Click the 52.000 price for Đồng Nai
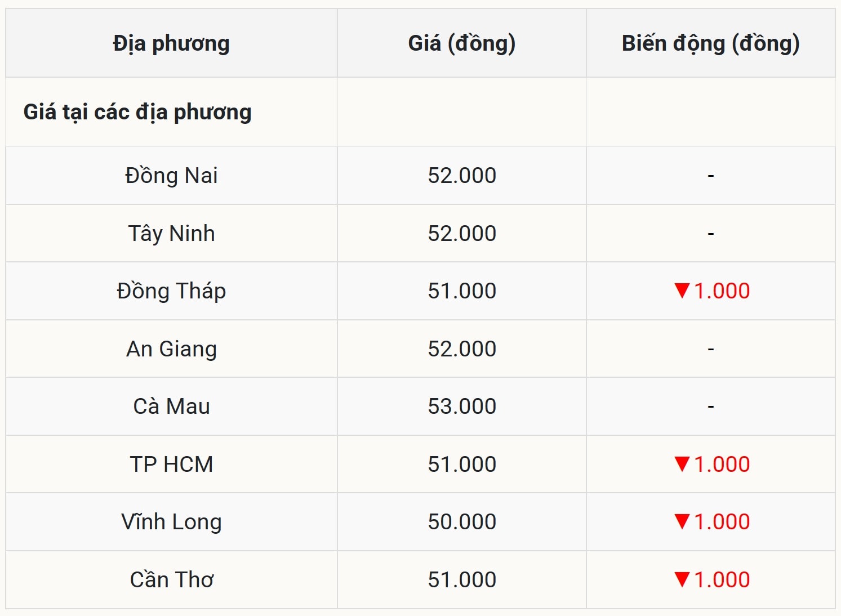This screenshot has width=841, height=616. (x=462, y=176)
